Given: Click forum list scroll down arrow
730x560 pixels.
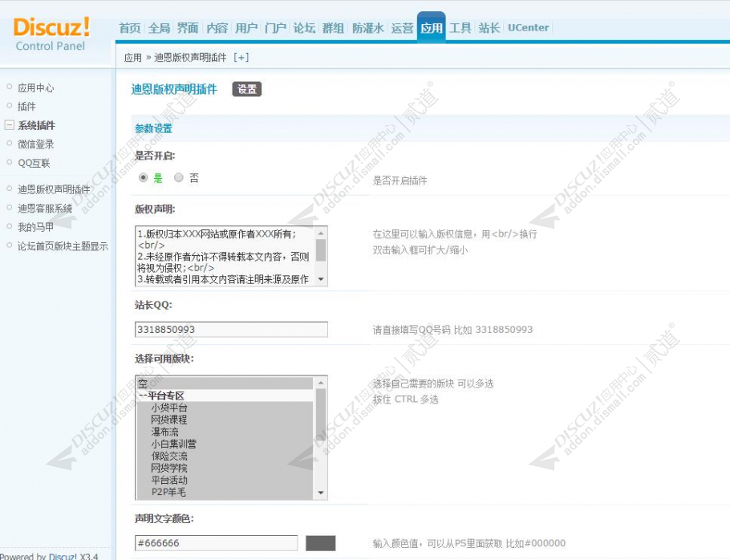Looking at the screenshot, I should coord(321,493).
